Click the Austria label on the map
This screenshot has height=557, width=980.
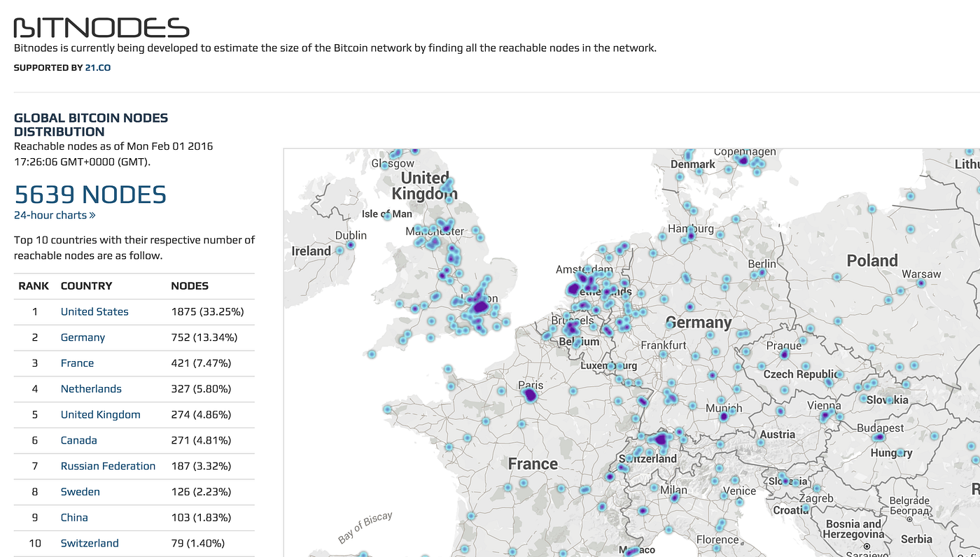pyautogui.click(x=777, y=434)
